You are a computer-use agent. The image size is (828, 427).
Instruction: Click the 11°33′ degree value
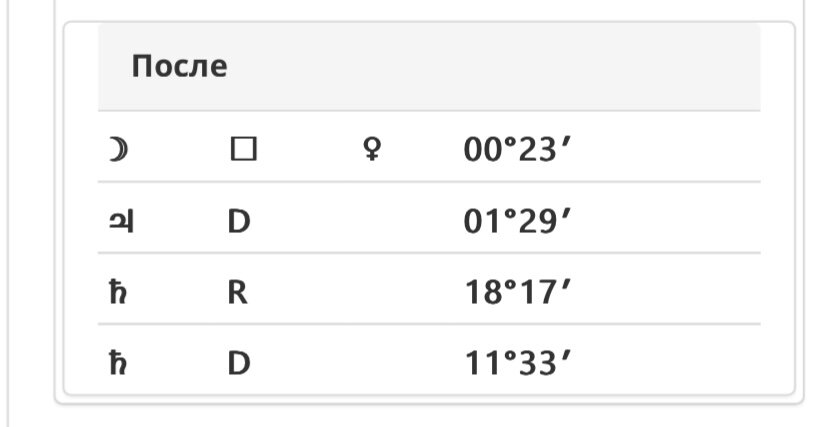pyautogui.click(x=517, y=364)
